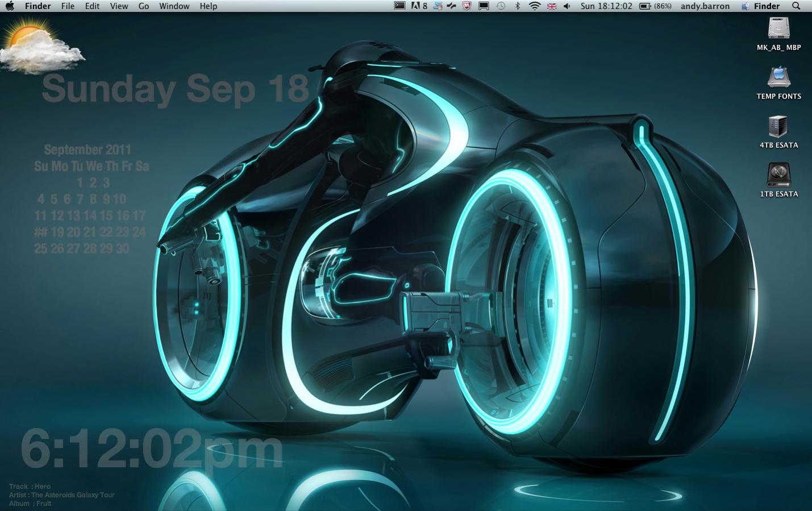Click the MK_AB_ MBP label text
Image resolution: width=812 pixels, height=511 pixels.
point(778,48)
